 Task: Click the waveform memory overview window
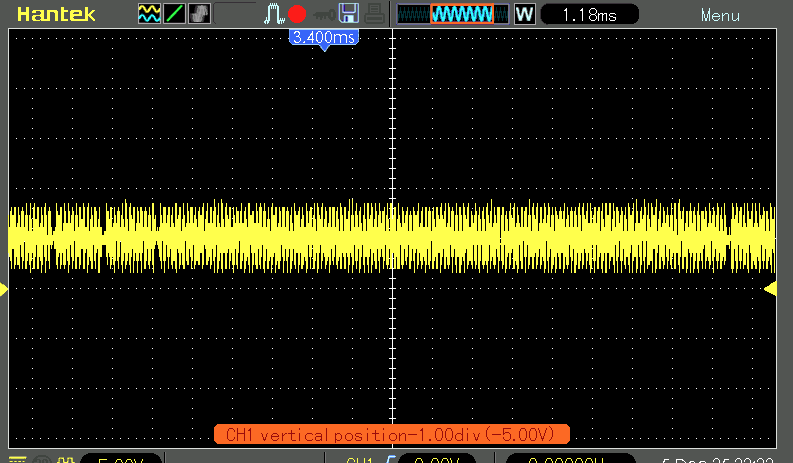(452, 14)
